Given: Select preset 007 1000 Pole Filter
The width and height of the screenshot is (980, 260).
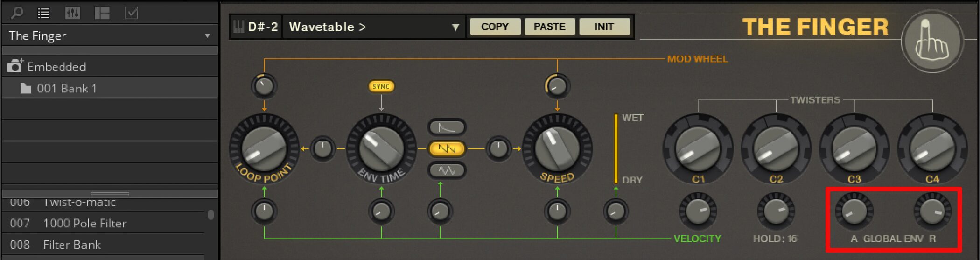Looking at the screenshot, I should [104, 223].
